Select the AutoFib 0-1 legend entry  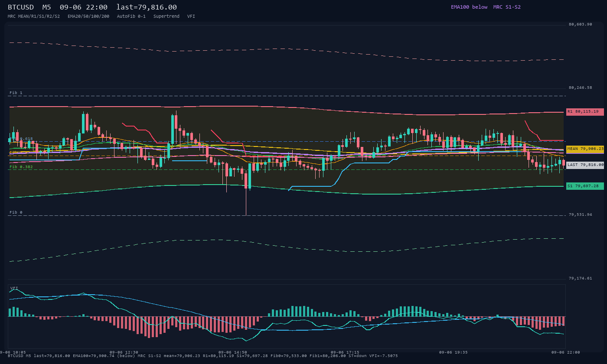[x=131, y=16]
